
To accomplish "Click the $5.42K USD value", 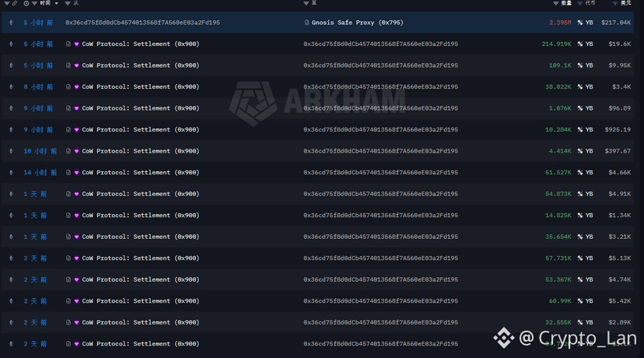I will coord(621,301).
